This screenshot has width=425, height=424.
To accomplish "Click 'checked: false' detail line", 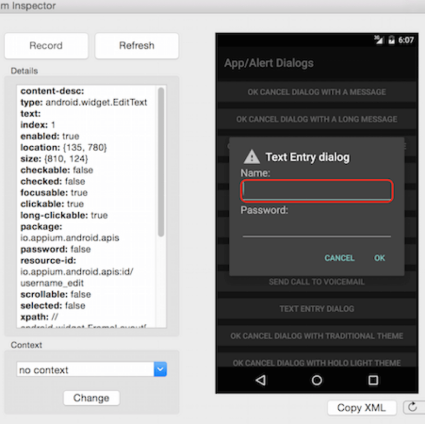I will 53,181.
